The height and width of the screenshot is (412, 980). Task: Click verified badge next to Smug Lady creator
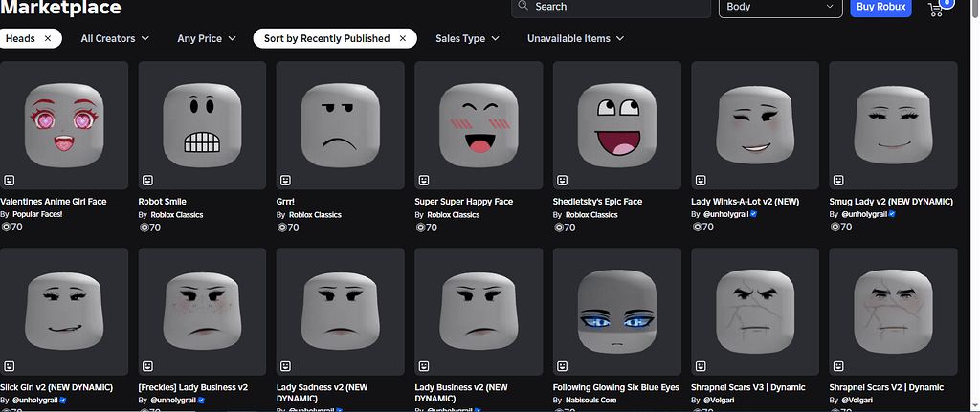892,214
